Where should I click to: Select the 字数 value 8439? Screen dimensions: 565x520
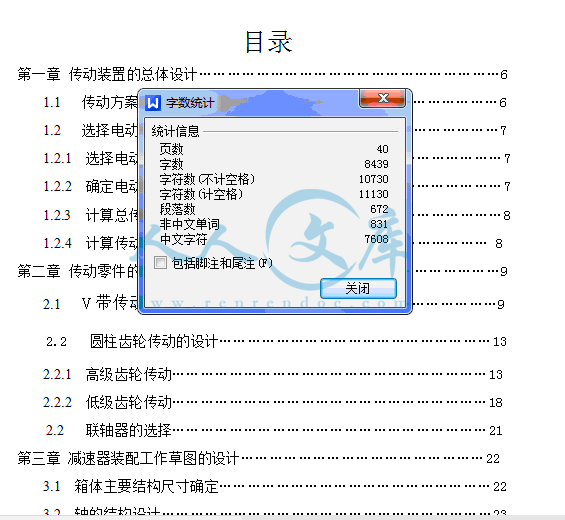coord(376,164)
